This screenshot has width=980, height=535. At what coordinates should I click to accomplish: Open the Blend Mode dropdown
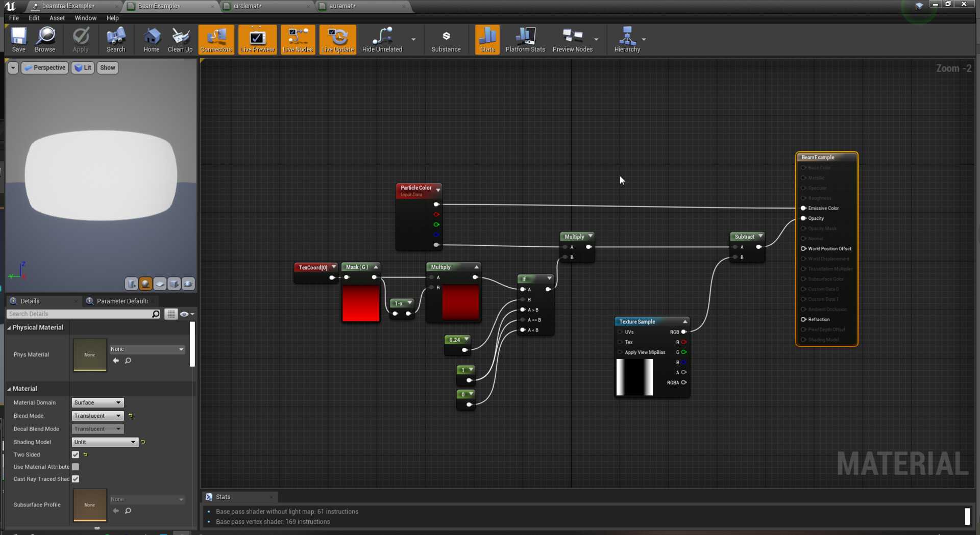click(97, 416)
